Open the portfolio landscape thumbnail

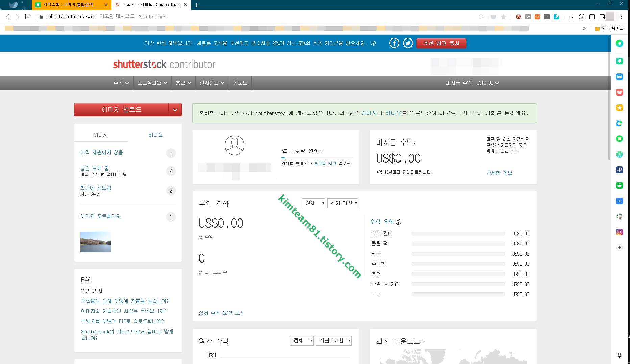click(x=96, y=242)
